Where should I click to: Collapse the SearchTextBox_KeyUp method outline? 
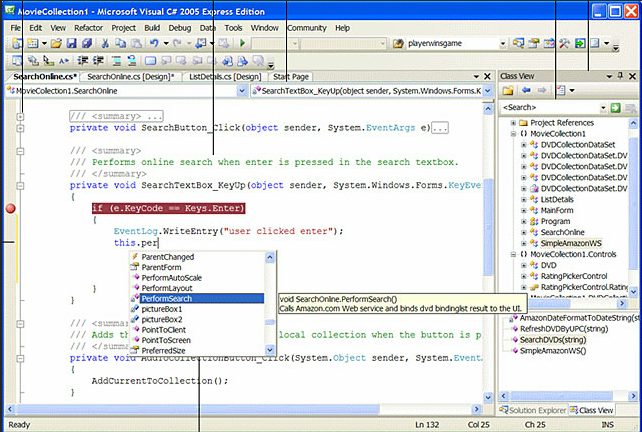[20, 186]
